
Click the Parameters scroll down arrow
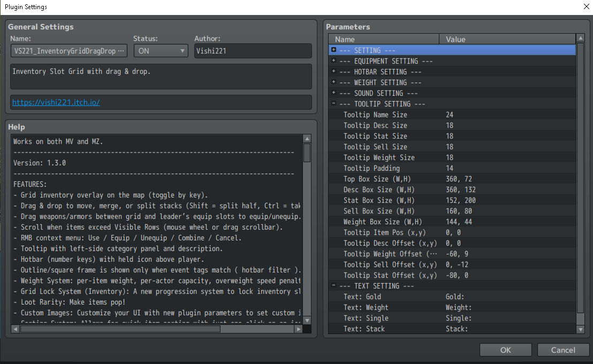[581, 330]
